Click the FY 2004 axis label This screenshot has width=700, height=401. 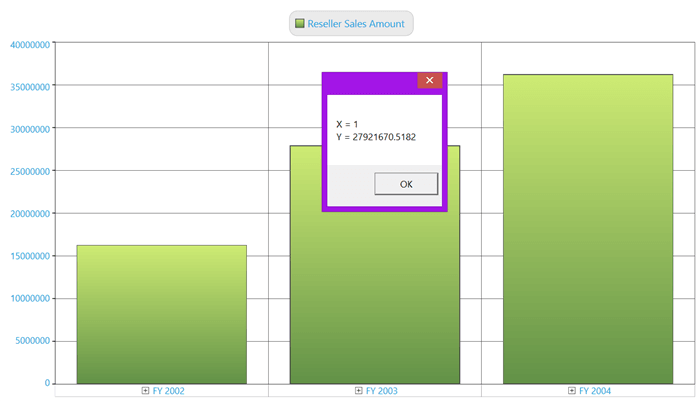click(x=595, y=391)
